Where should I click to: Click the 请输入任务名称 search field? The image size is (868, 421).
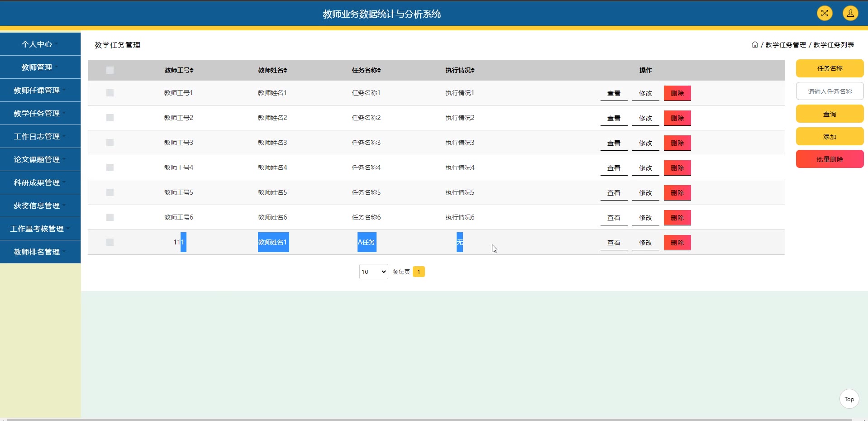point(830,91)
